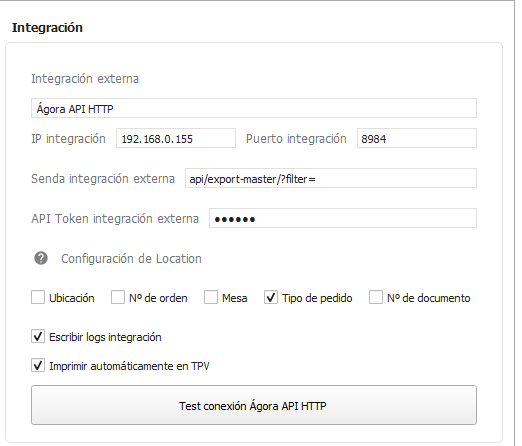Viewport: 522px width, 446px height.
Task: Select the Senda integración externa path field
Action: click(331, 178)
